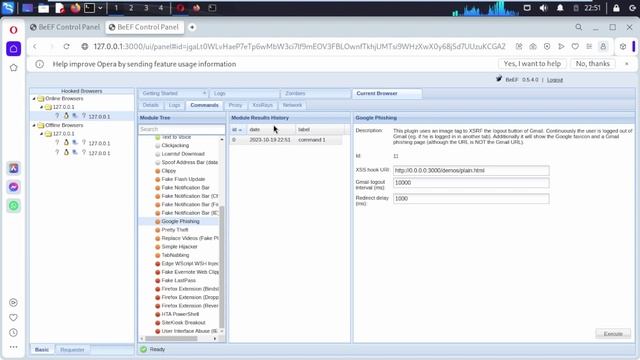The image size is (640, 360).
Task: Open the sidebar history clock icon
Action: [13, 333]
